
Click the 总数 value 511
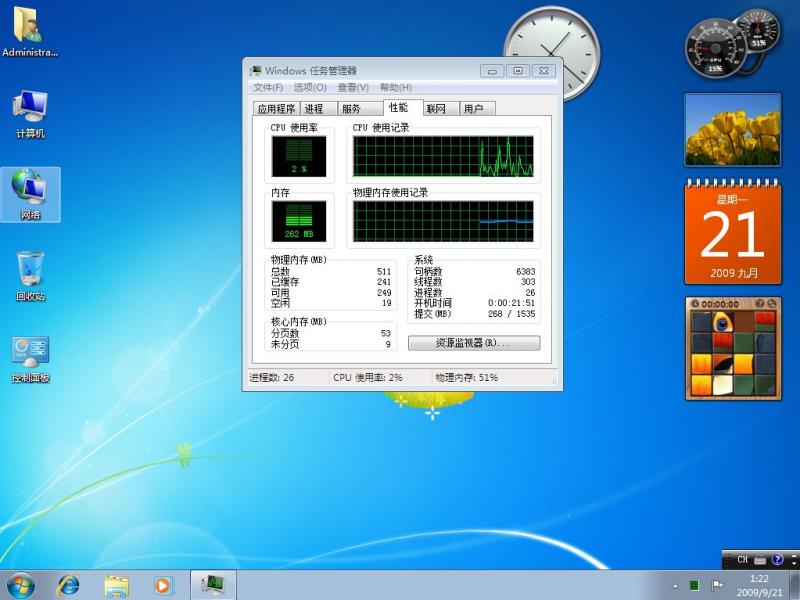pos(384,271)
